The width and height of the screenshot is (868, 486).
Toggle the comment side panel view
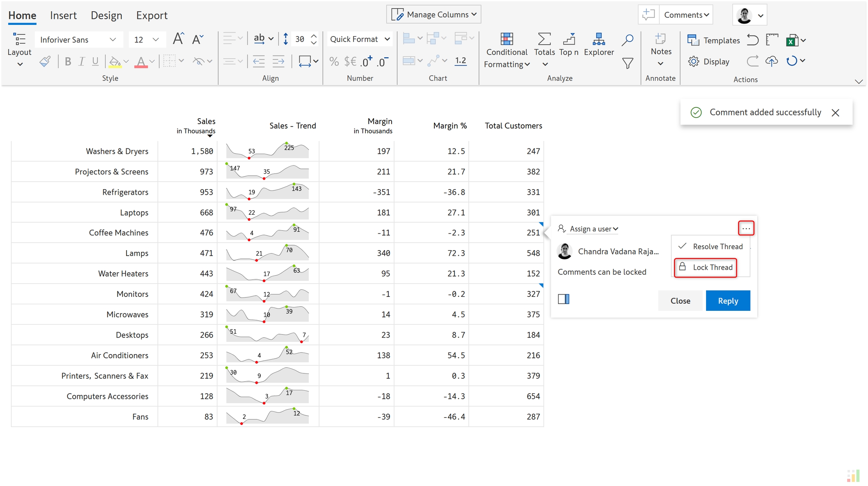tap(564, 299)
